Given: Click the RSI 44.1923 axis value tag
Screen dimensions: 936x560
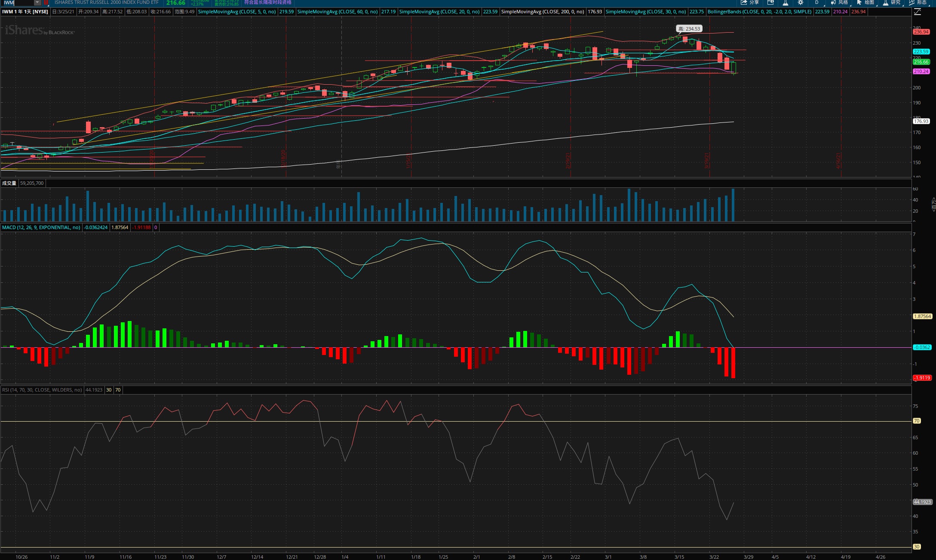Looking at the screenshot, I should tap(922, 502).
